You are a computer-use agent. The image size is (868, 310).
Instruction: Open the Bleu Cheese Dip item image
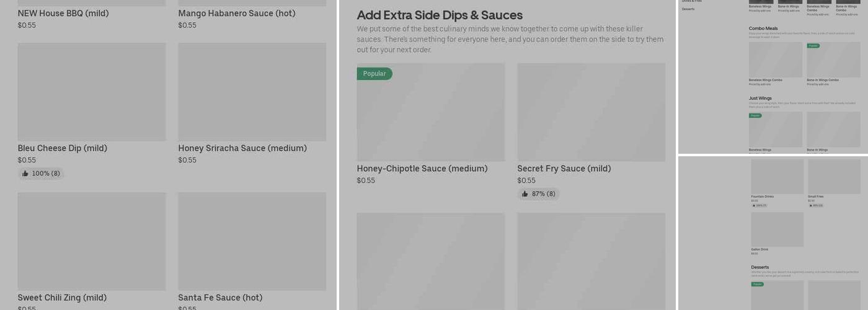click(92, 92)
